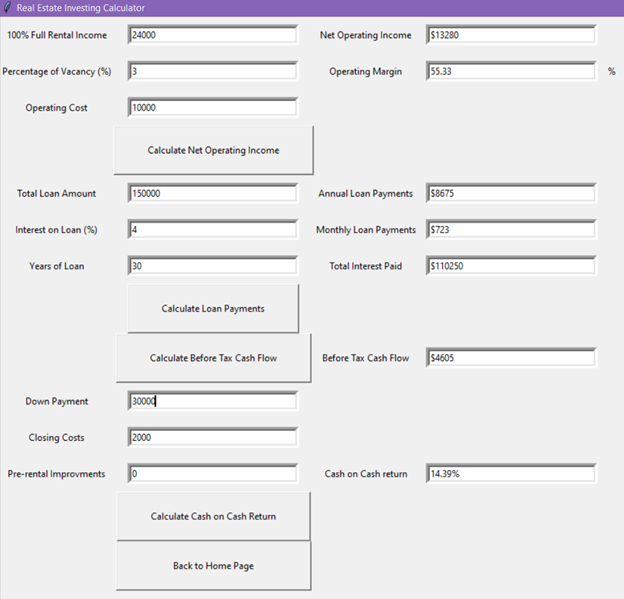Click the Operating Cost input box

coord(213,108)
